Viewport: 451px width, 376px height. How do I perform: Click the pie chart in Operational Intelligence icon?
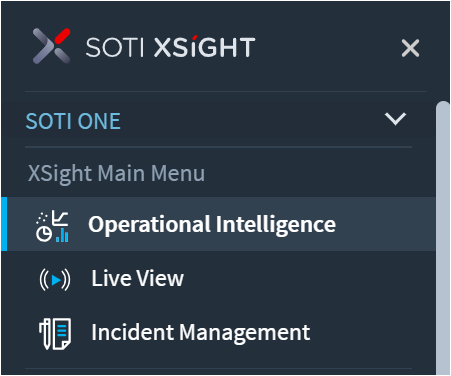pyautogui.click(x=44, y=234)
